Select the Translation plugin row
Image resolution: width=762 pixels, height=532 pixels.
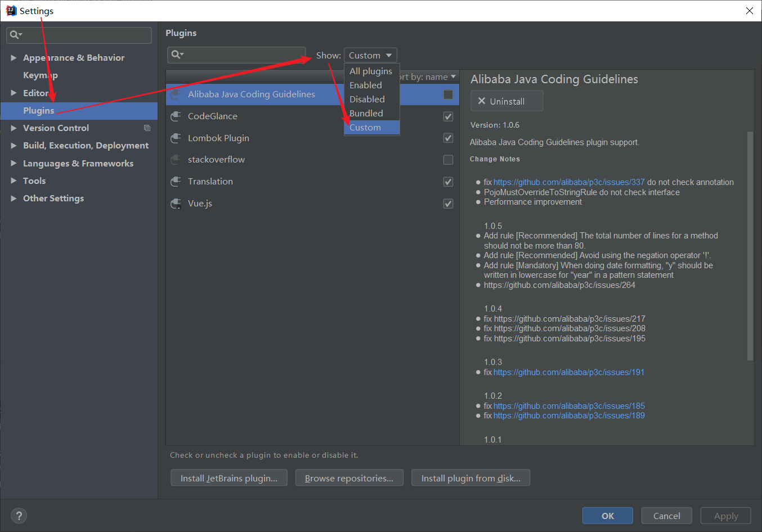pos(312,182)
